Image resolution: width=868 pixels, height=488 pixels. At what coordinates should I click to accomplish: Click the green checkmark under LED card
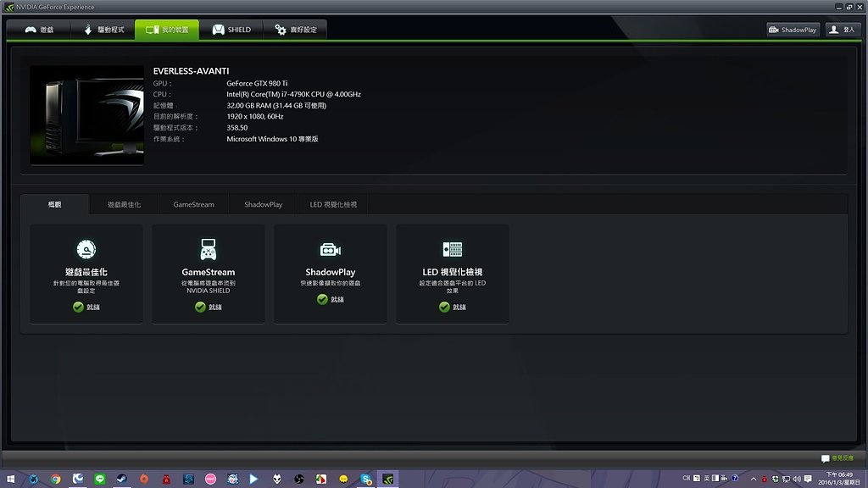[x=444, y=307]
